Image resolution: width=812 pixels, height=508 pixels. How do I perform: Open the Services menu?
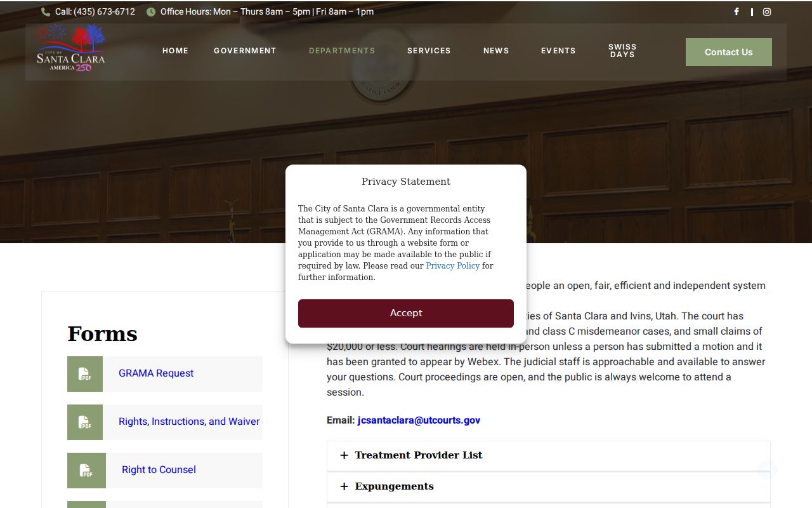(x=429, y=51)
